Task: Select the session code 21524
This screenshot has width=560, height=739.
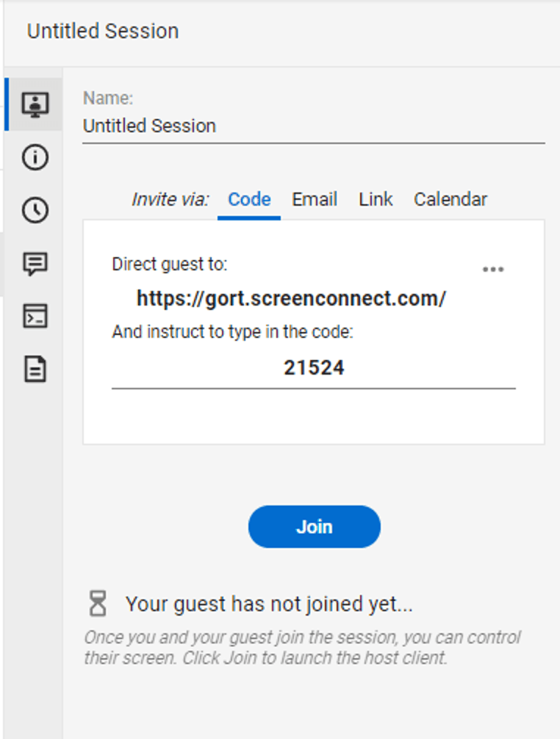Action: tap(314, 367)
